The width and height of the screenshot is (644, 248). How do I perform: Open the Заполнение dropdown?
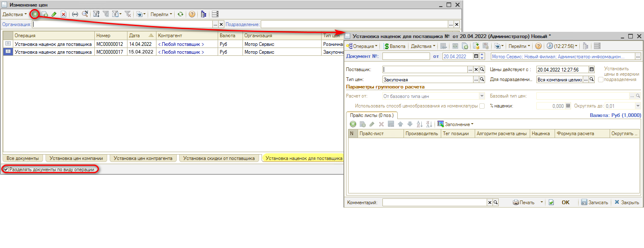pos(456,124)
